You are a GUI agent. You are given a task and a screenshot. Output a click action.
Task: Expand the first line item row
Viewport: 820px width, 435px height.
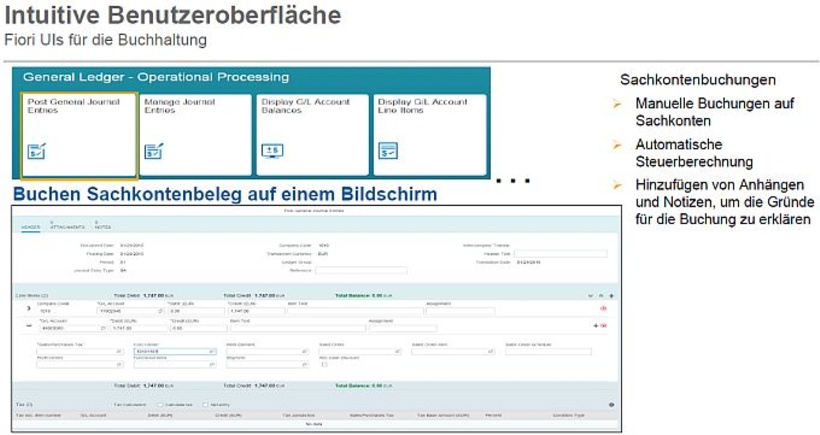pos(29,308)
